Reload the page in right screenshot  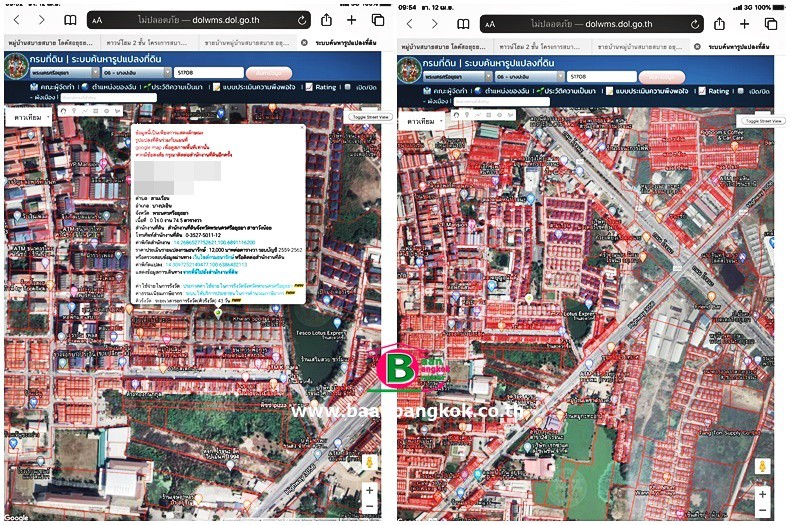pos(695,24)
